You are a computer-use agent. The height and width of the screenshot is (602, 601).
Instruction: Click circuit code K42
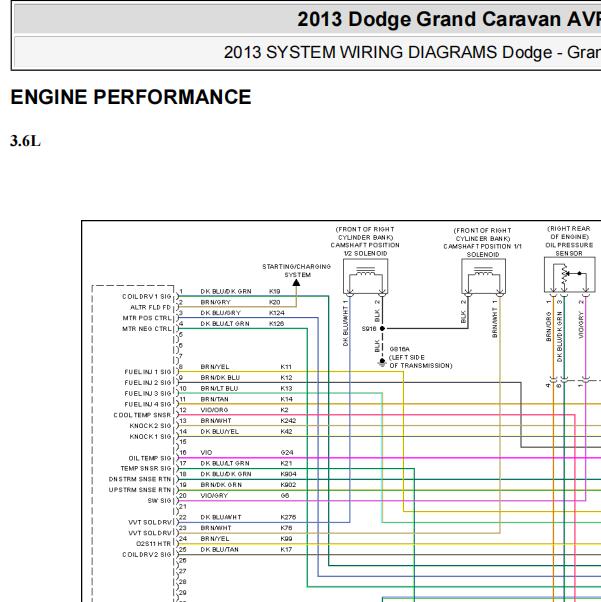pyautogui.click(x=286, y=431)
